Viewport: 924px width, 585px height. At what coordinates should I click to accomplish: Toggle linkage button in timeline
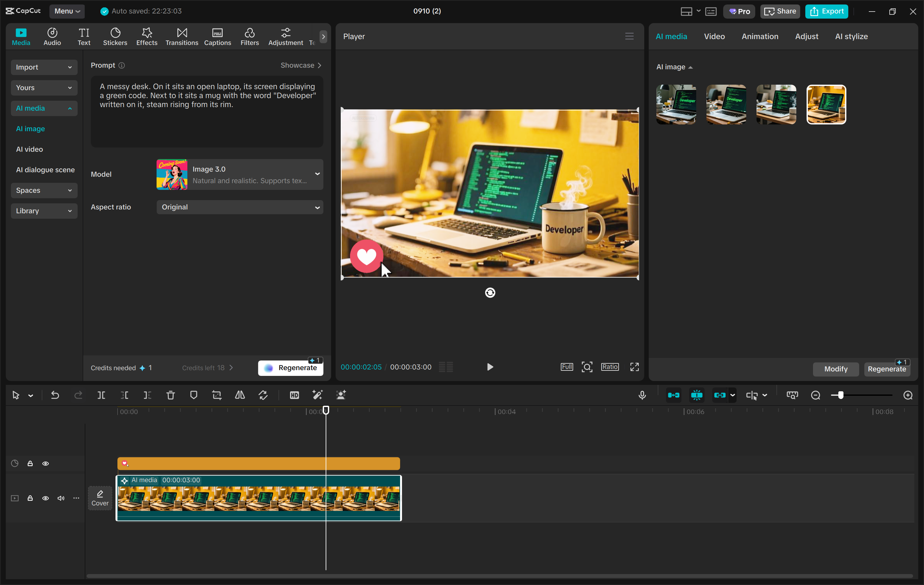720,395
